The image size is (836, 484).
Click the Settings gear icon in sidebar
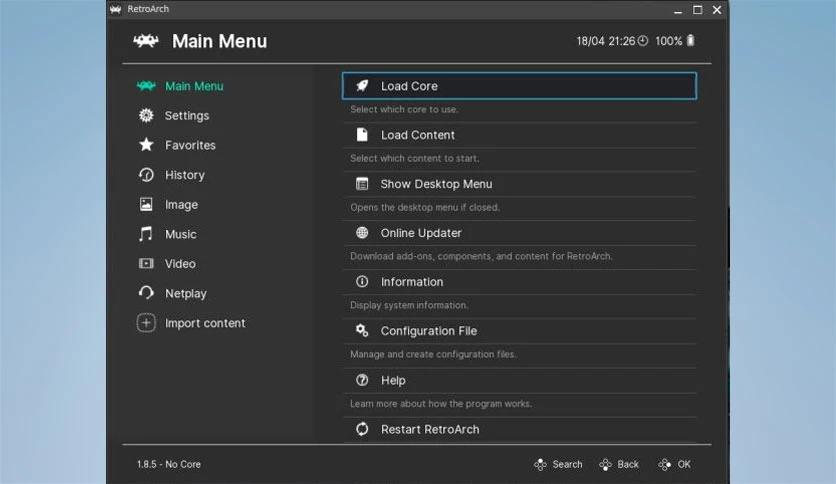tap(146, 116)
